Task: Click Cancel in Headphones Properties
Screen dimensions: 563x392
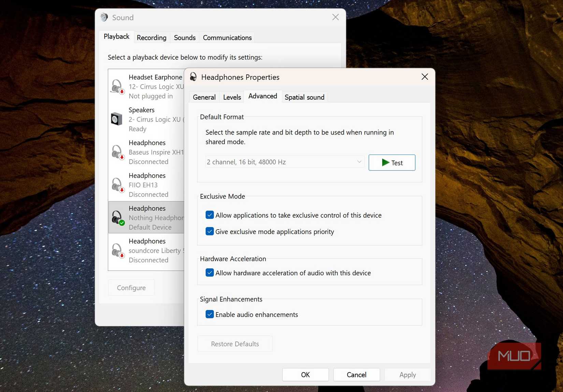Action: (x=357, y=375)
